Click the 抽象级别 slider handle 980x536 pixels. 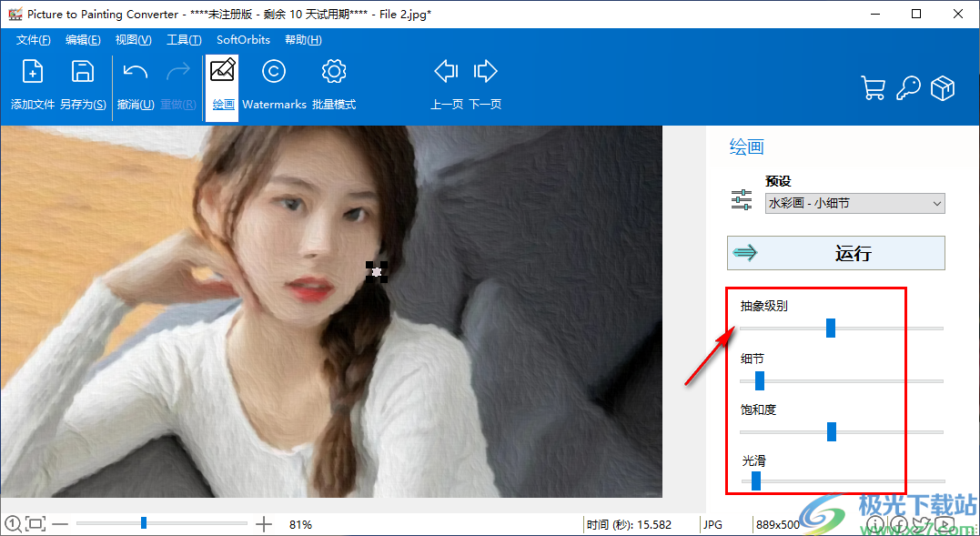coord(831,328)
